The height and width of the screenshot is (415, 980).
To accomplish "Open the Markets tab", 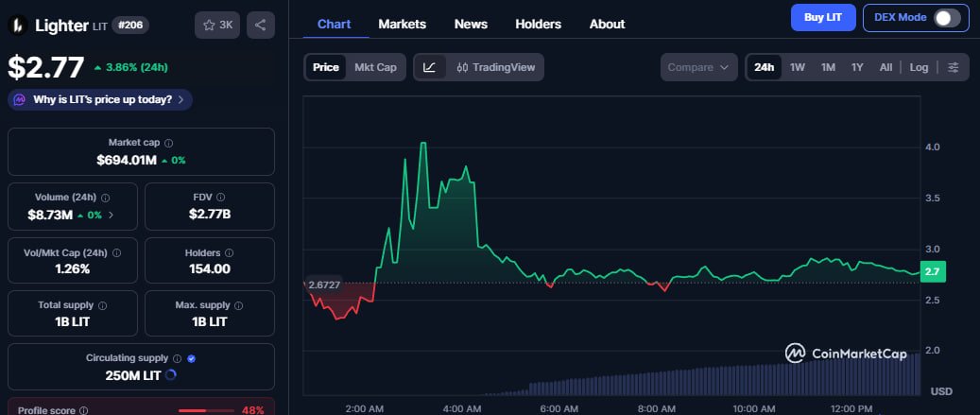I will 403,25.
